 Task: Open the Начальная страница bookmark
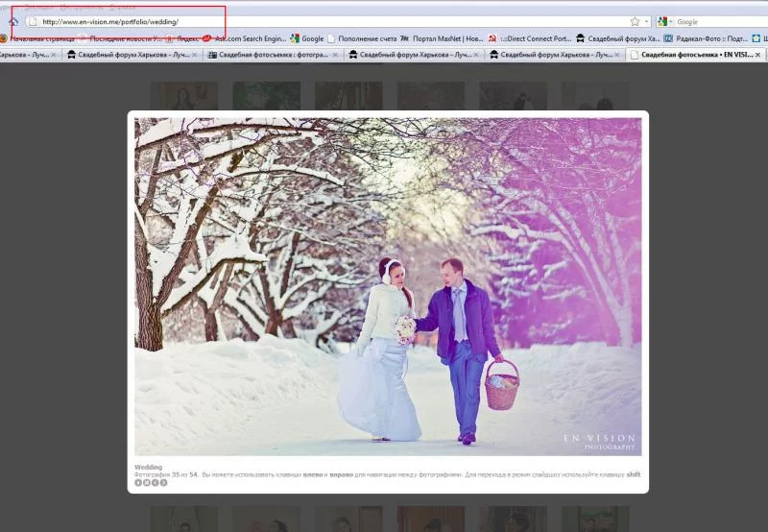37,38
